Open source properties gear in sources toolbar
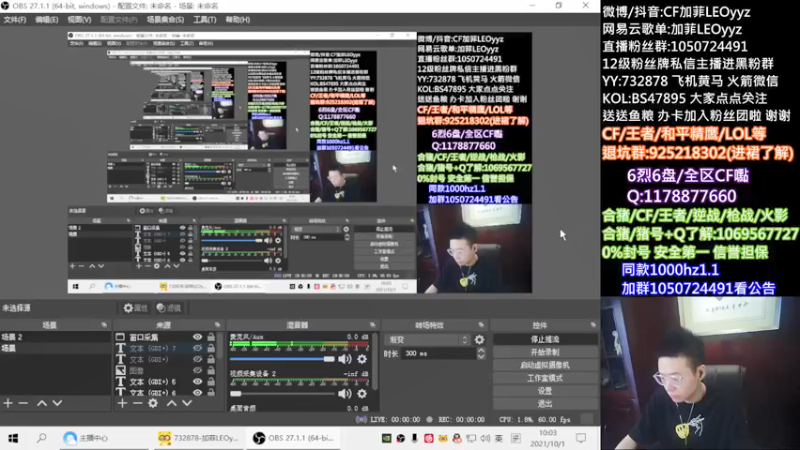 coord(153,403)
